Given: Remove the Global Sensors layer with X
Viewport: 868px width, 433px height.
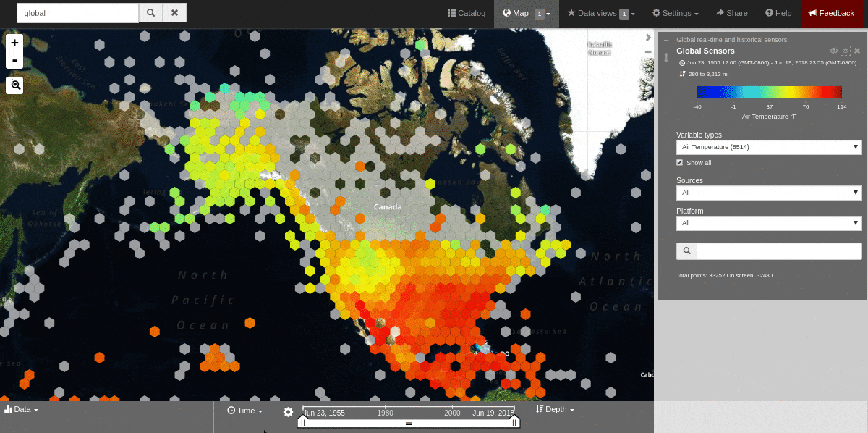Looking at the screenshot, I should (x=857, y=51).
